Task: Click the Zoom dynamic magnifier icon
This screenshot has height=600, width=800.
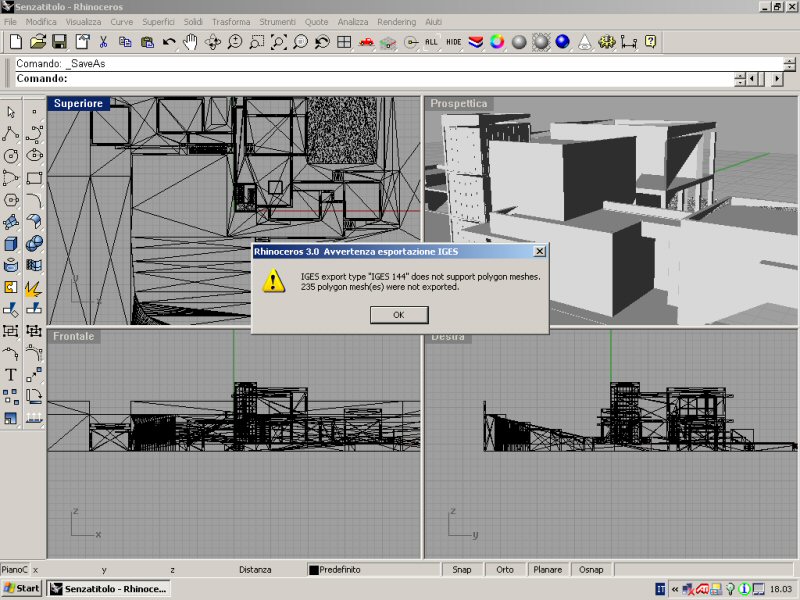Action: point(235,42)
